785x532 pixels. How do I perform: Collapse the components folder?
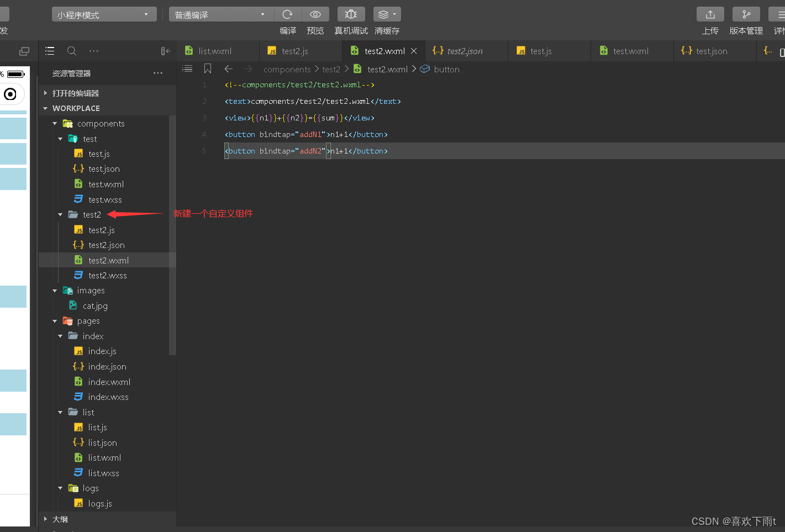tap(55, 124)
